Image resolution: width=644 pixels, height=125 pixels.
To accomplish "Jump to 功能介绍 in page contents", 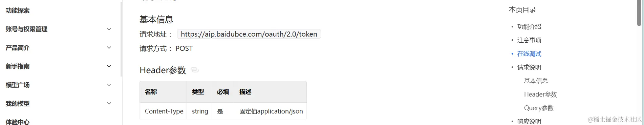I will 529,26.
